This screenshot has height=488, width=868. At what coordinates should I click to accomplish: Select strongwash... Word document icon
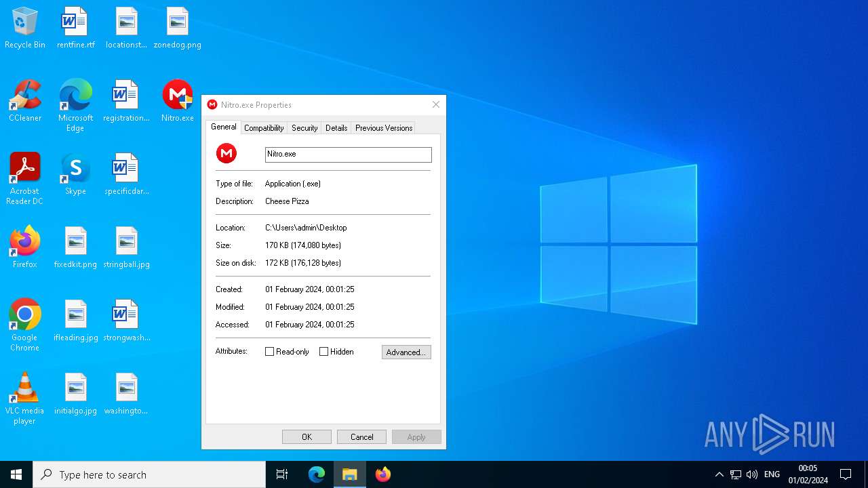(126, 321)
